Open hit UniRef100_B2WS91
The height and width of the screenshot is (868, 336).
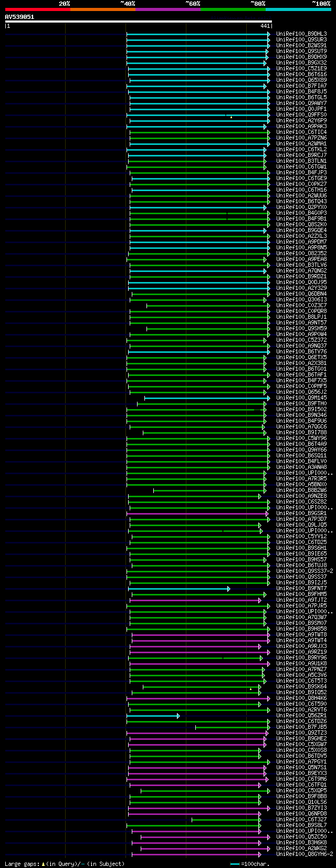click(x=301, y=46)
